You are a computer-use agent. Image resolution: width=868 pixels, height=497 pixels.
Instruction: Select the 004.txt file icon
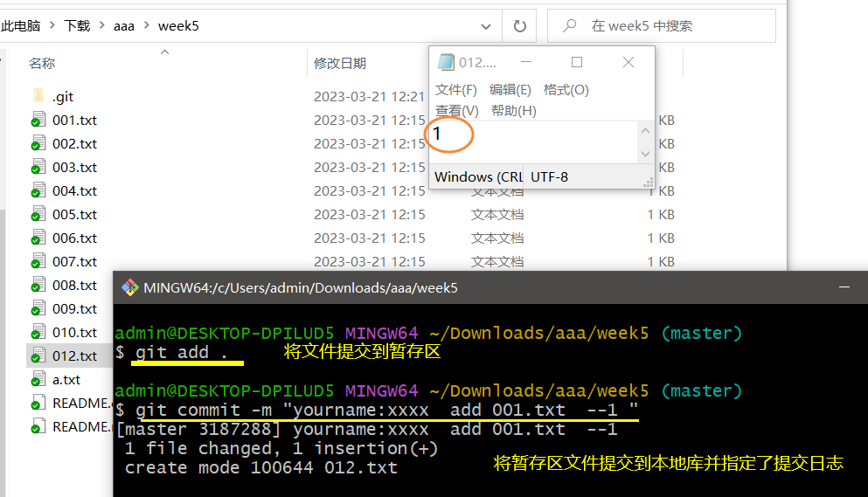click(38, 191)
